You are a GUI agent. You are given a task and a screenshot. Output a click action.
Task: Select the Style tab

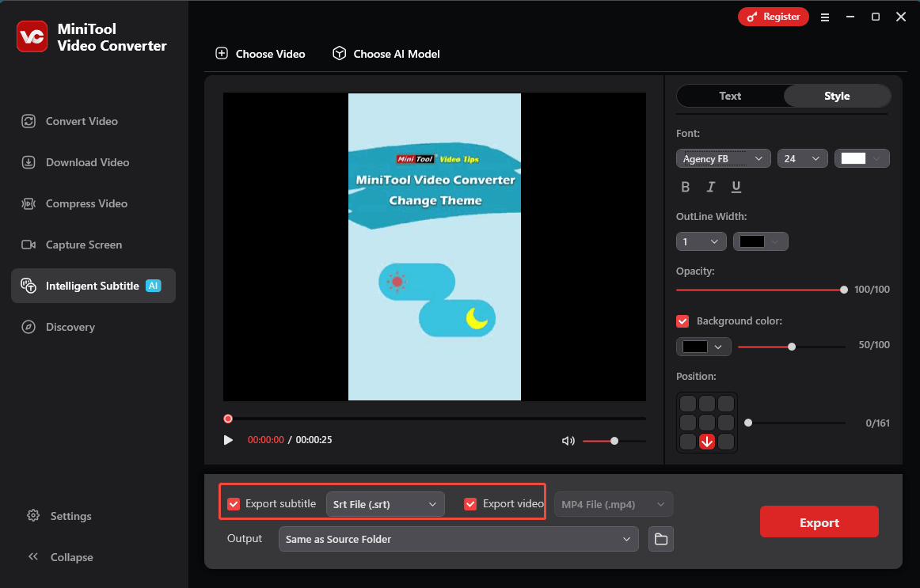[837, 96]
